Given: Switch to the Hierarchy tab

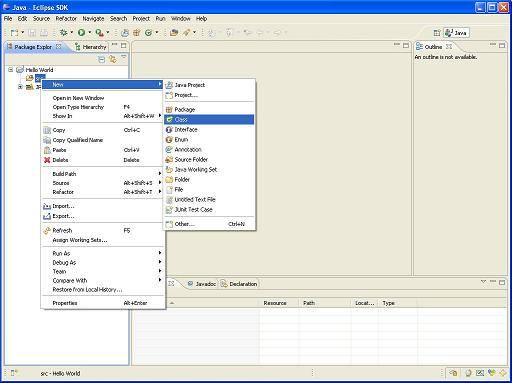Looking at the screenshot, I should (90, 47).
